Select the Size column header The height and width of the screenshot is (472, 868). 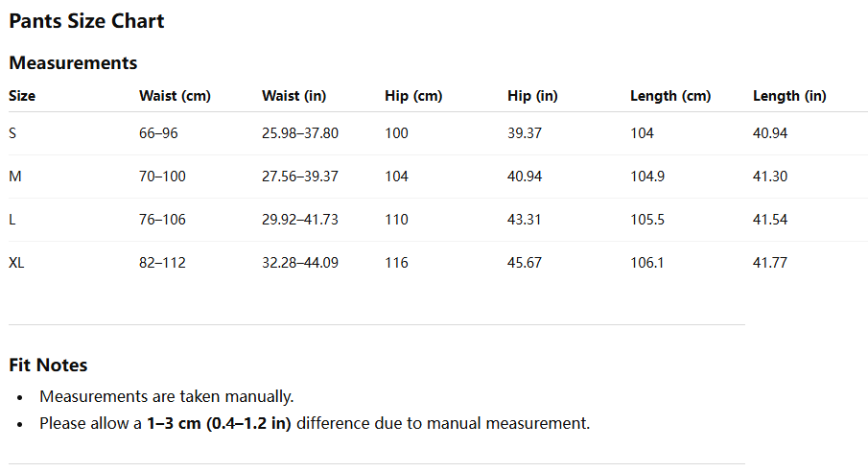tap(22, 96)
